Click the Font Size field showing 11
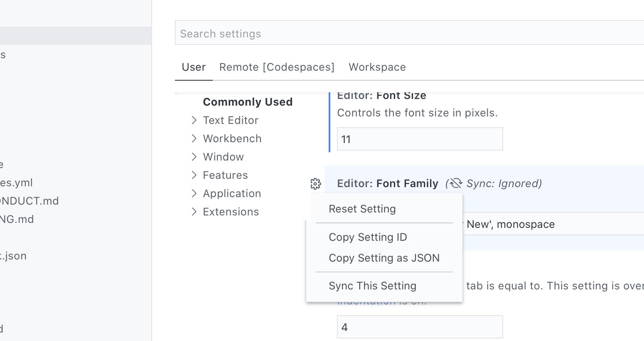The width and height of the screenshot is (644, 341). tap(420, 139)
